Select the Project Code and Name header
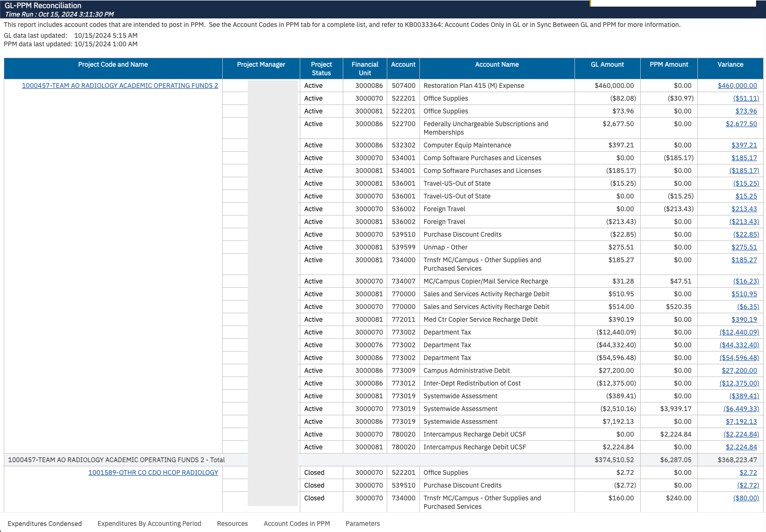 [x=113, y=65]
